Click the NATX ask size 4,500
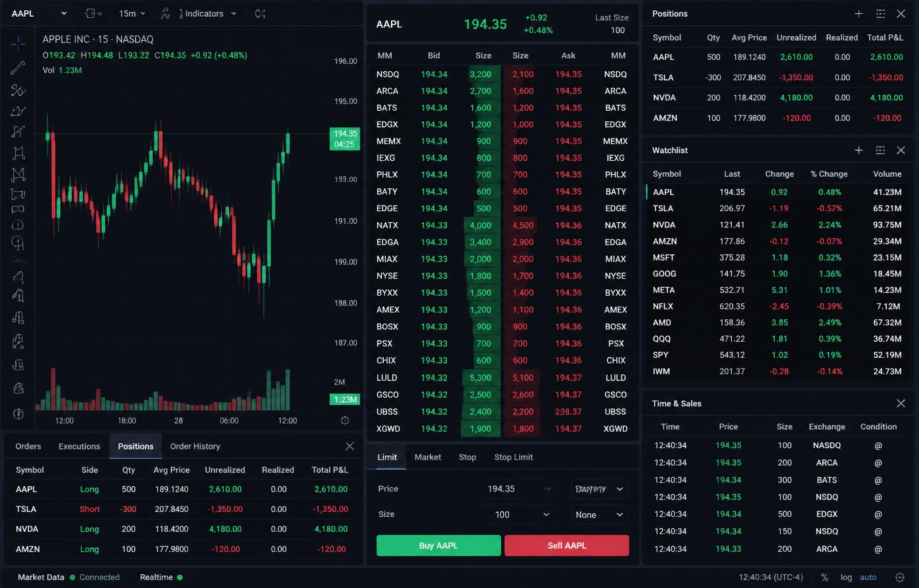The width and height of the screenshot is (919, 588). coord(523,225)
